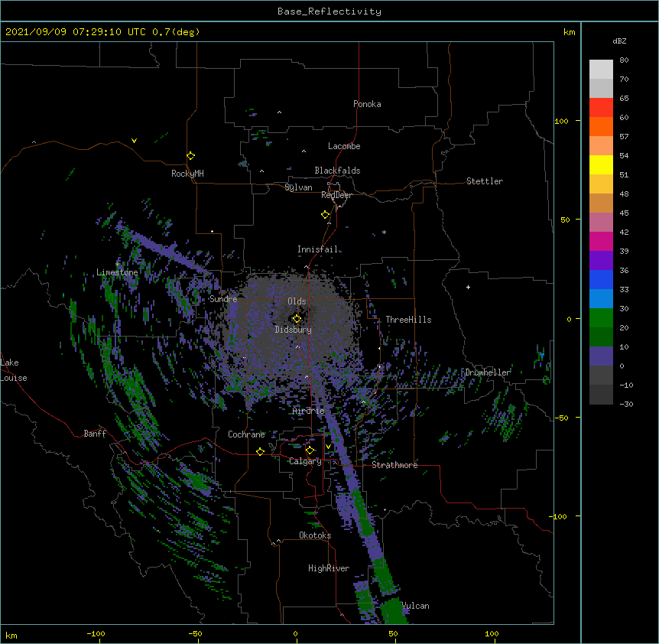The height and width of the screenshot is (644, 659).
Task: Click the Airdrie label
Action: [x=309, y=411]
